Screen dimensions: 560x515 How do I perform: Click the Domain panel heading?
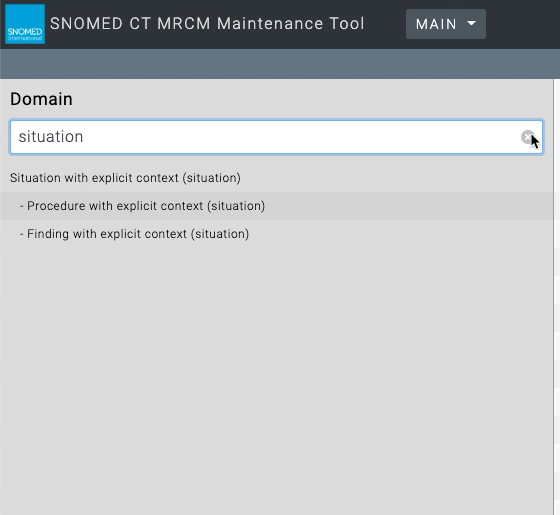click(41, 99)
